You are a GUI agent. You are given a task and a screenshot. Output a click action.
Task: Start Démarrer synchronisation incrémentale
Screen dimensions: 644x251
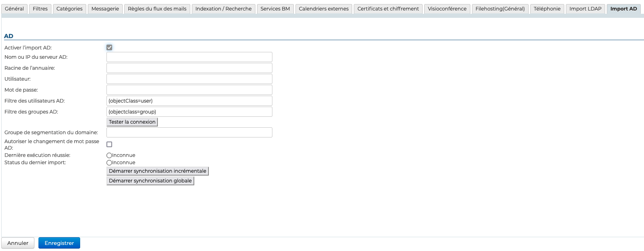(x=157, y=171)
